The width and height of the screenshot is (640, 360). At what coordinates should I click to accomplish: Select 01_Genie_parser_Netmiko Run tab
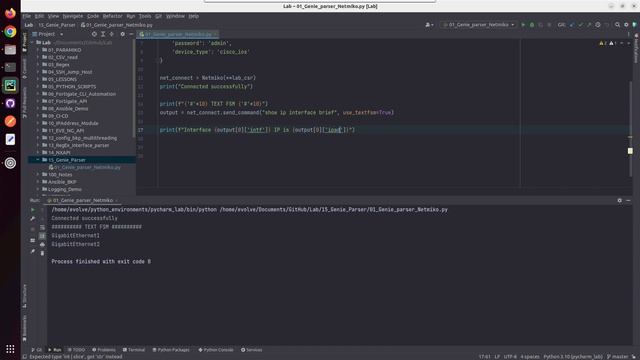coord(83,200)
